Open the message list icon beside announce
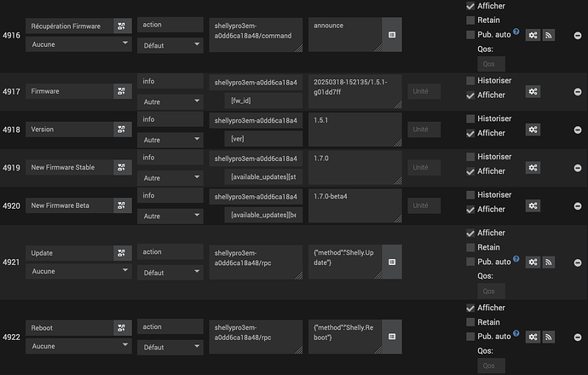This screenshot has width=588, height=375. coord(392,35)
